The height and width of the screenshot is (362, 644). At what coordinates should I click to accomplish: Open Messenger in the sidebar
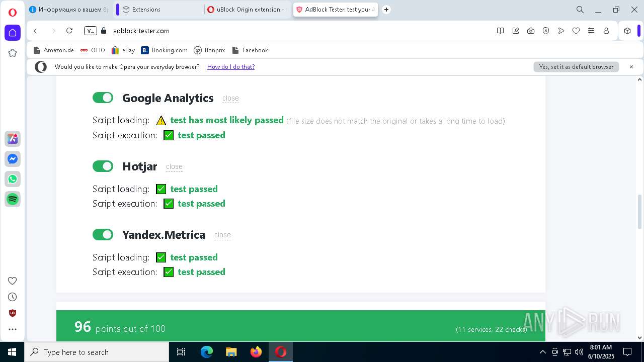[x=13, y=159]
